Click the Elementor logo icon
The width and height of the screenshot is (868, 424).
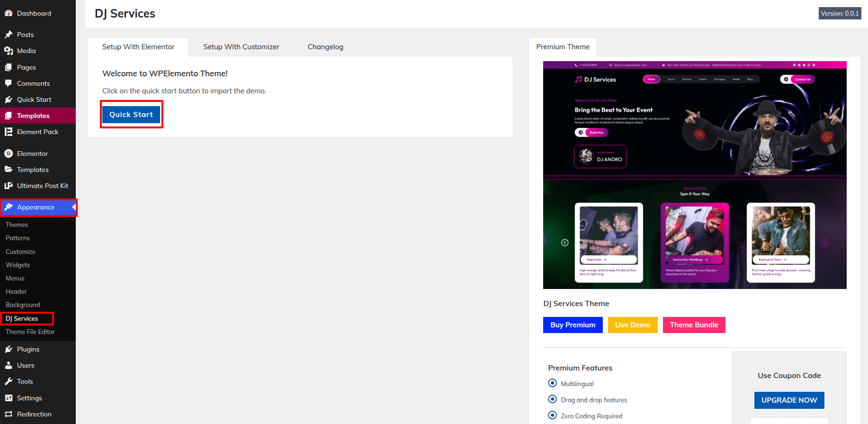point(9,153)
